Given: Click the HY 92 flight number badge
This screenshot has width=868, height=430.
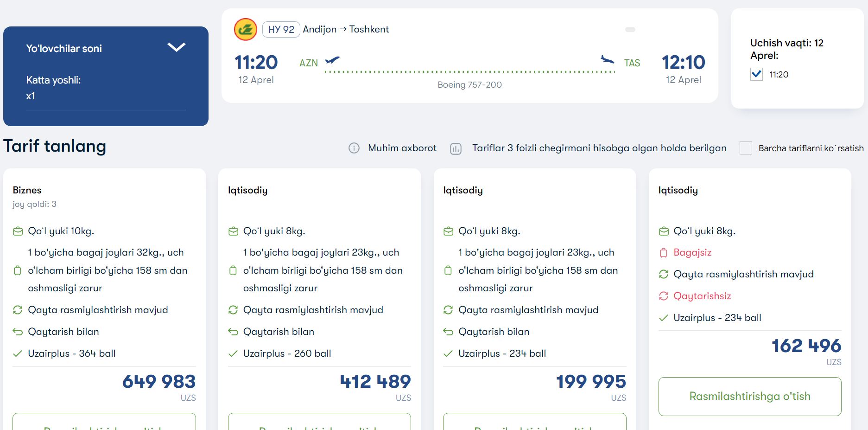Looking at the screenshot, I should click(x=281, y=30).
